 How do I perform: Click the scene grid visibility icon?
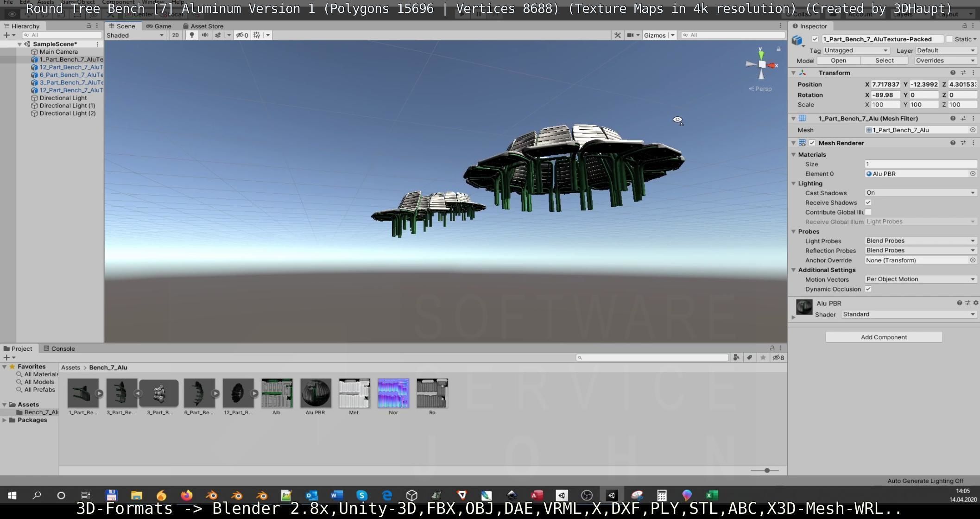tap(257, 35)
